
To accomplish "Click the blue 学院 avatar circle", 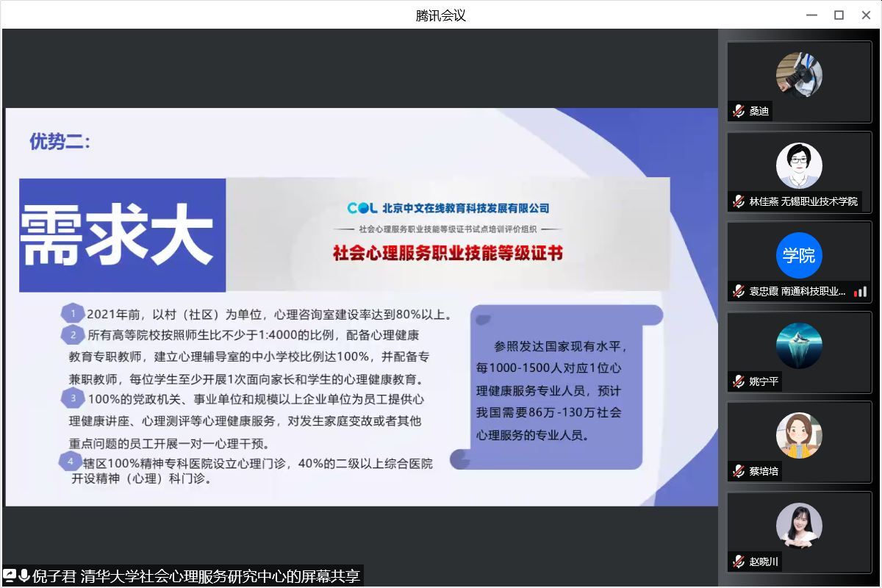I will tap(799, 256).
